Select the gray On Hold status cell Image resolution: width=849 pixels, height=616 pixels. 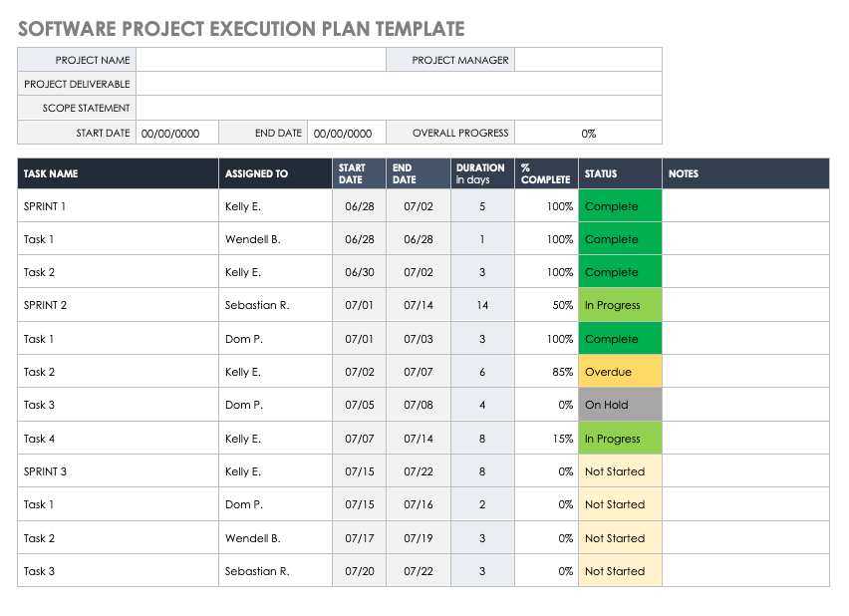pyautogui.click(x=620, y=405)
